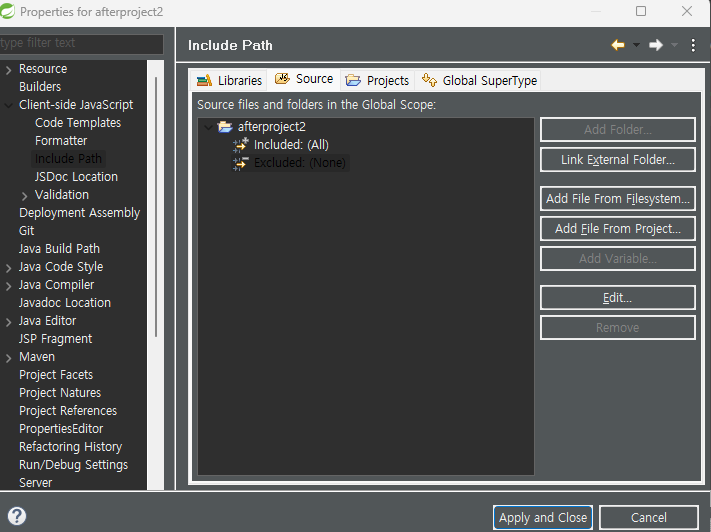Open forward history dropdown arrow
The image size is (711, 532).
tap(674, 45)
